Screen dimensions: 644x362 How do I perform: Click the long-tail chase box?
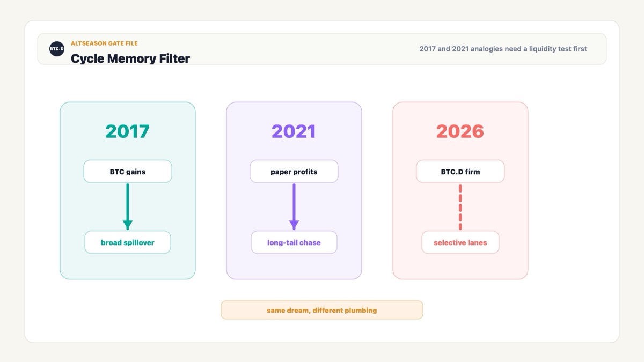point(294,242)
